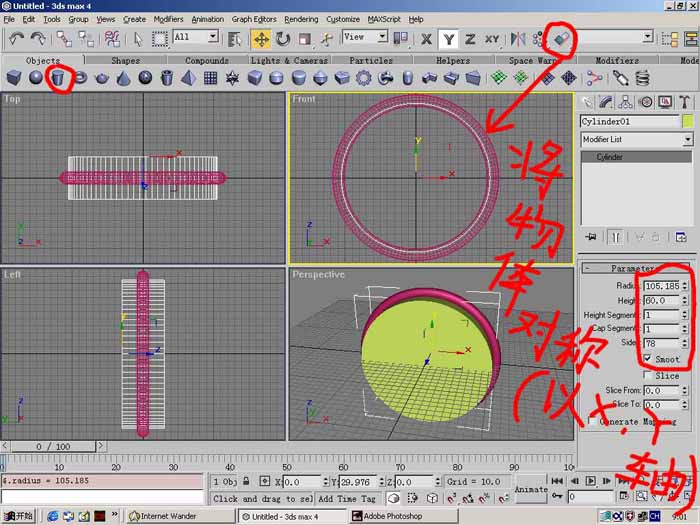Screen dimensions: 700x525
Task: Click the Redo arrow icon
Action: tap(38, 39)
